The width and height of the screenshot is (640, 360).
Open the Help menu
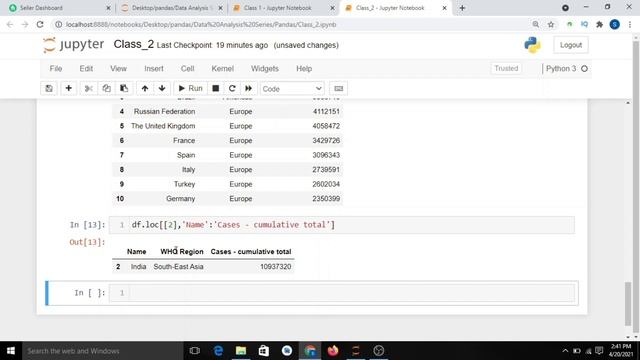coord(304,69)
